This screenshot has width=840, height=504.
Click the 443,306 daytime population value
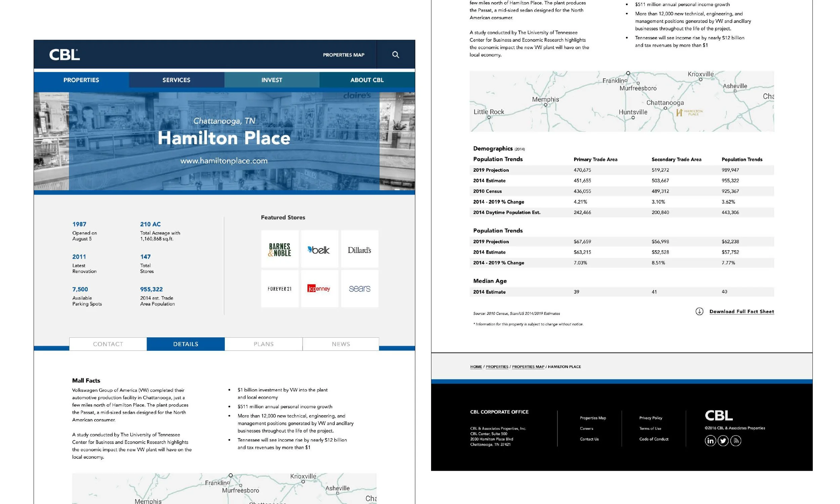click(x=730, y=212)
